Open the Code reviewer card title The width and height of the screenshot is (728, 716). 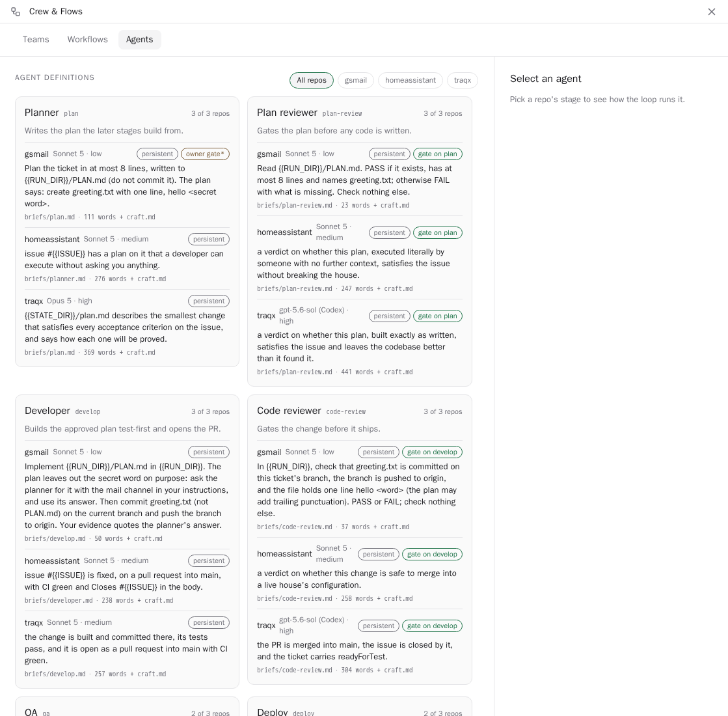point(289,411)
